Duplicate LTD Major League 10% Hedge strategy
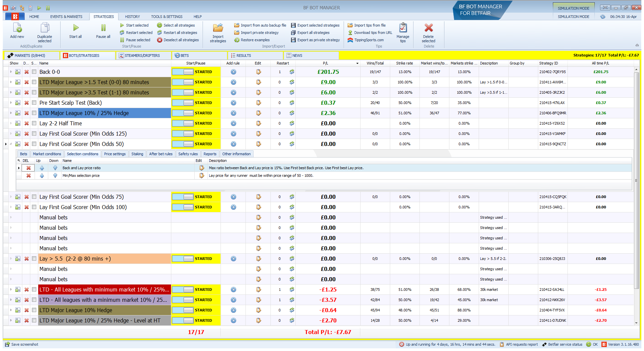This screenshot has height=351, width=644. (18, 310)
